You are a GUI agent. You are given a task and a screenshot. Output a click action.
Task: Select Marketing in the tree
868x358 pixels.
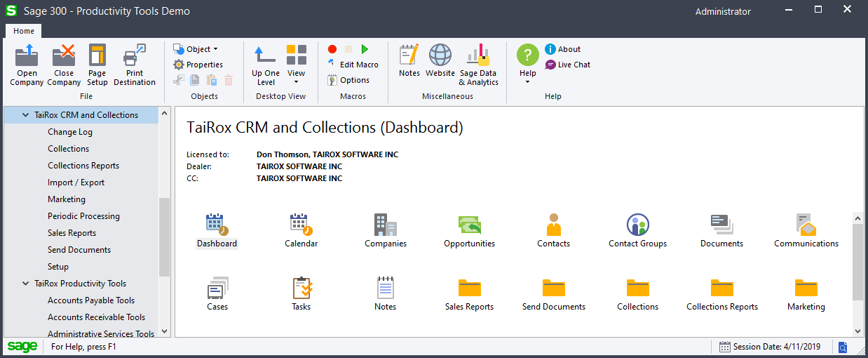[67, 199]
